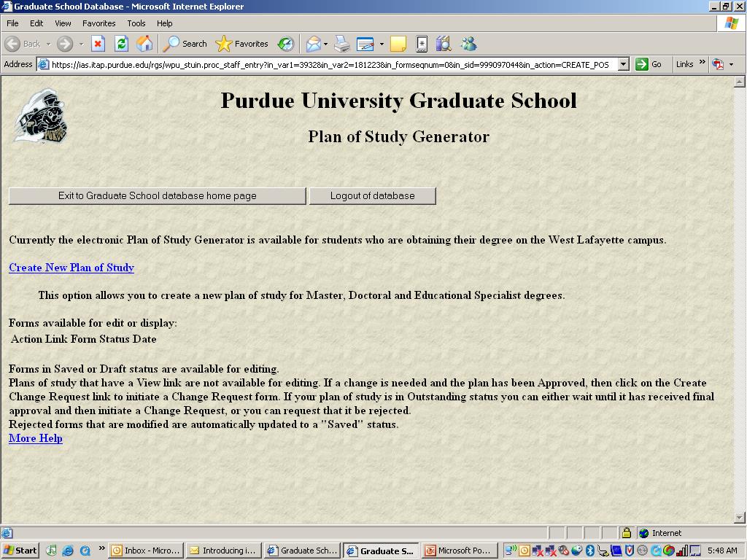Open the Search pane in toolbar

click(185, 44)
